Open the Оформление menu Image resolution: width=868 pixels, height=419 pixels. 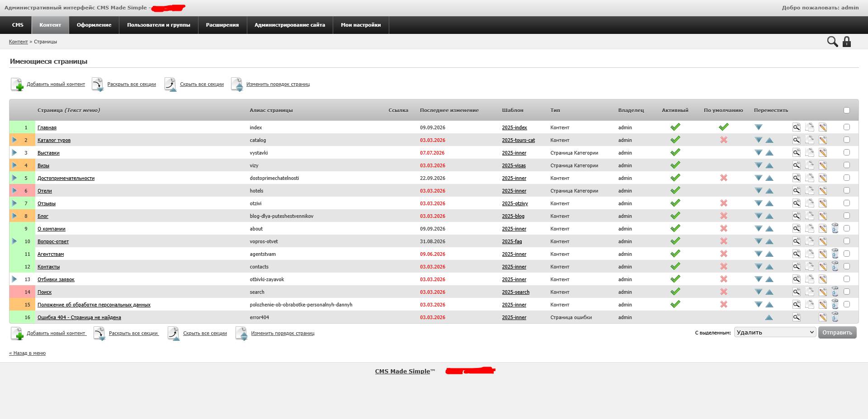click(94, 25)
